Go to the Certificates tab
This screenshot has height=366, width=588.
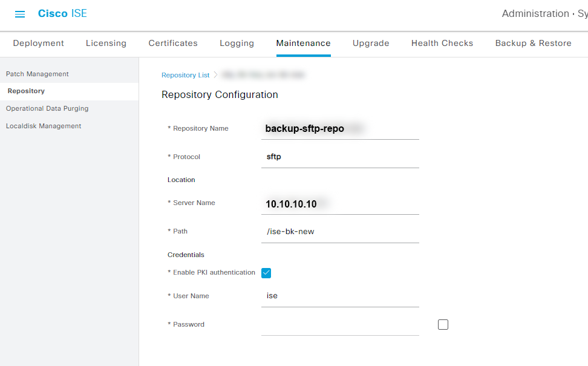click(173, 43)
